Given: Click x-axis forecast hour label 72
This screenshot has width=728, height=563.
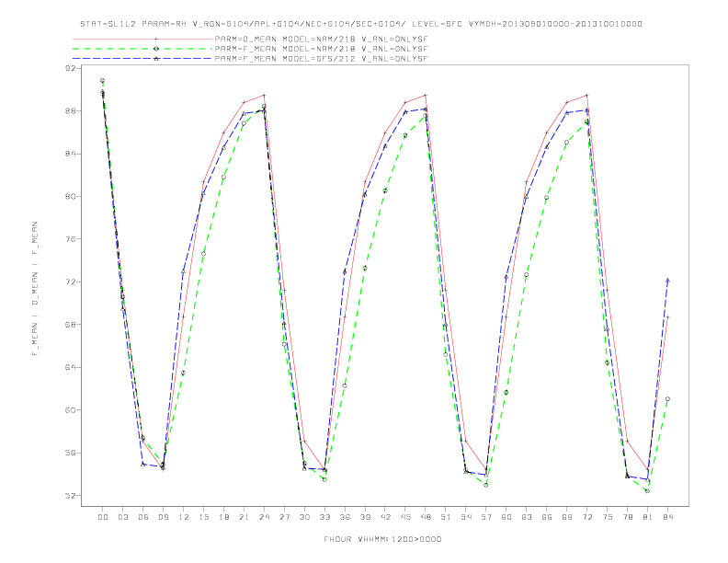Looking at the screenshot, I should pyautogui.click(x=587, y=517).
